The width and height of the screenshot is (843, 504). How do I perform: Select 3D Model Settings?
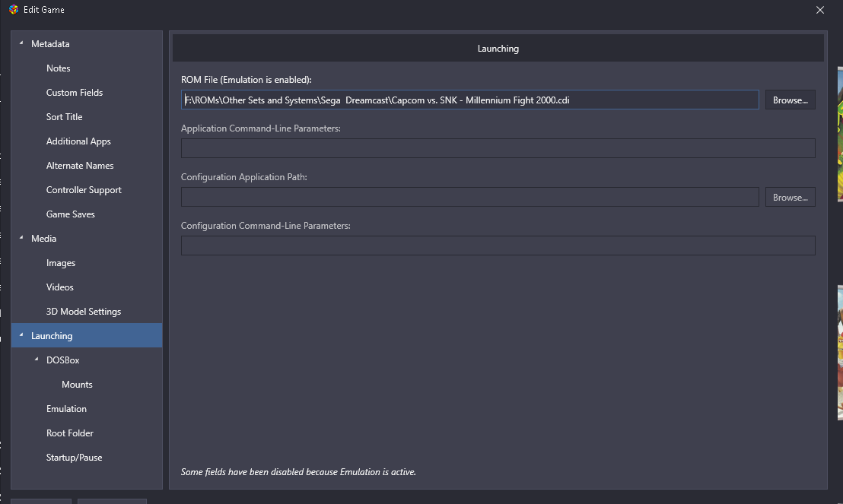click(x=84, y=312)
